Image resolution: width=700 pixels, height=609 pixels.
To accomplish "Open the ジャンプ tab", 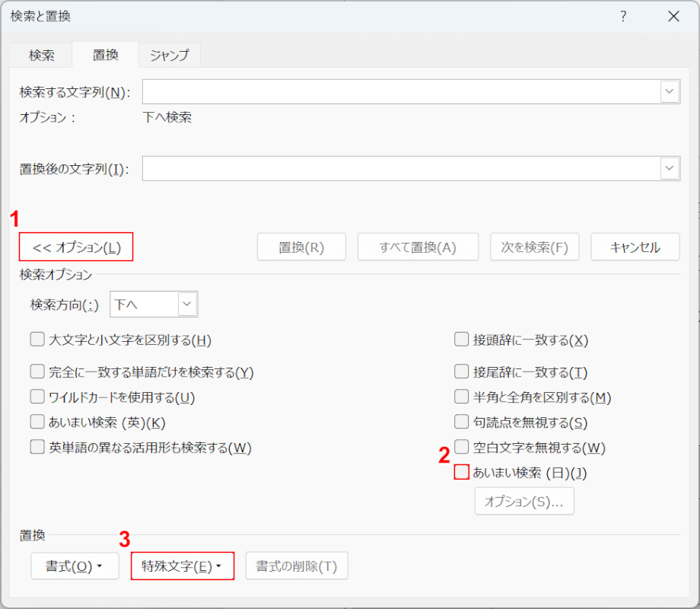I will point(169,55).
